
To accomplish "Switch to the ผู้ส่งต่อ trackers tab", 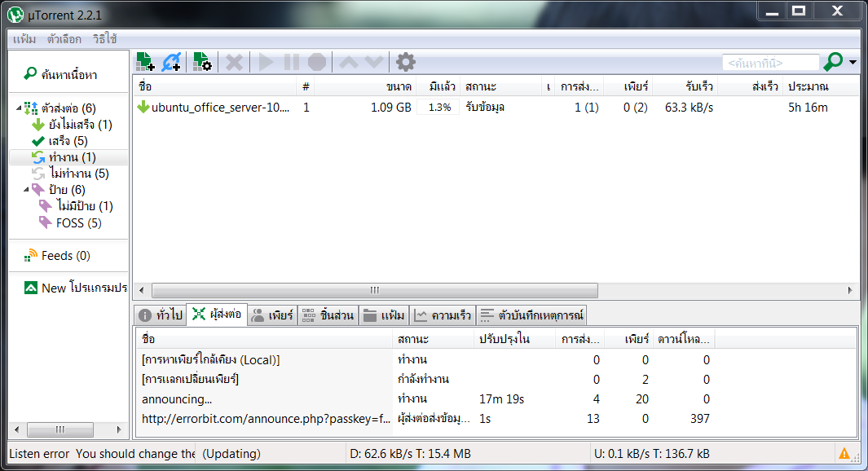I will (217, 315).
